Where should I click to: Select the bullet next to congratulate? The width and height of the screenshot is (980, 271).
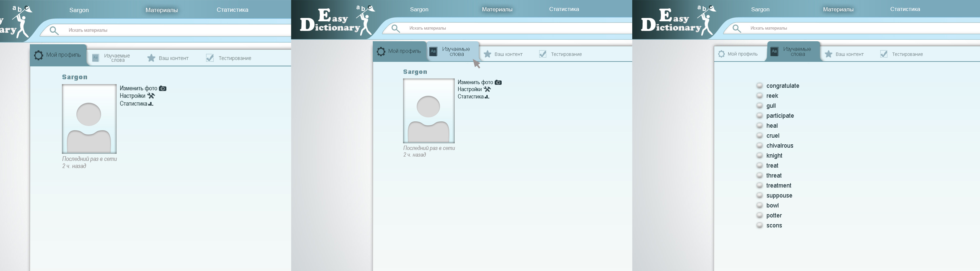click(760, 85)
